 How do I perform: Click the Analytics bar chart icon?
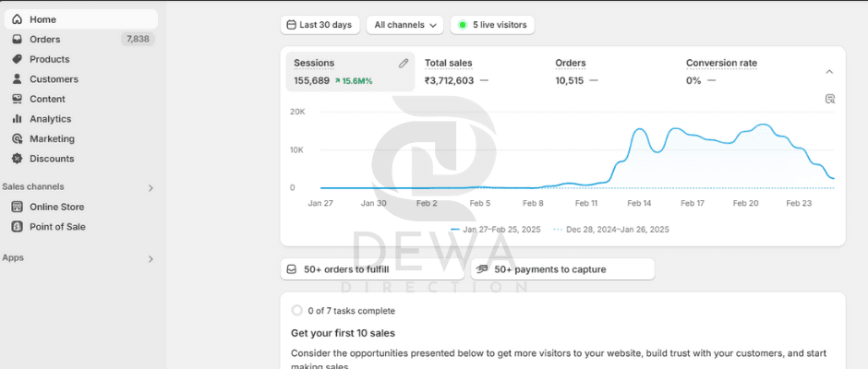[x=17, y=119]
